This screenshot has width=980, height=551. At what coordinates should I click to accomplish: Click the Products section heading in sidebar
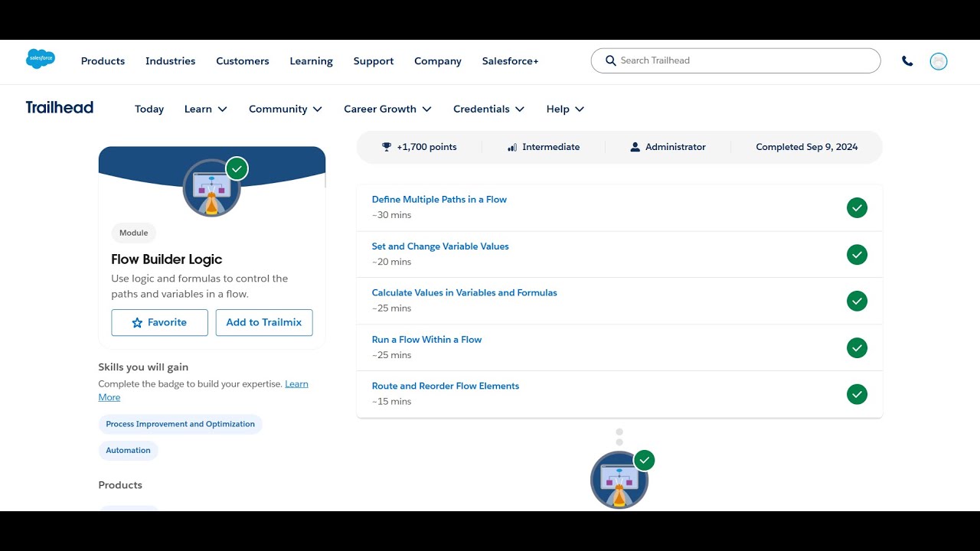coord(120,485)
